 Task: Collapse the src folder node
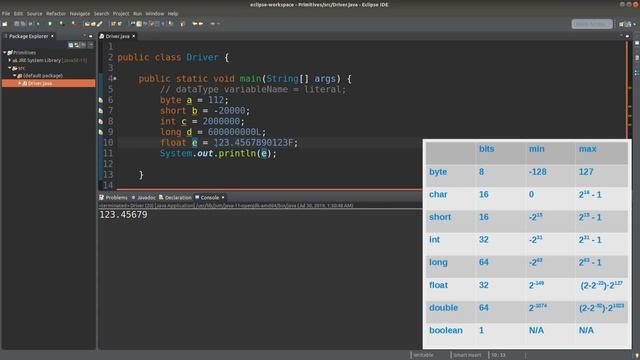(x=9, y=68)
